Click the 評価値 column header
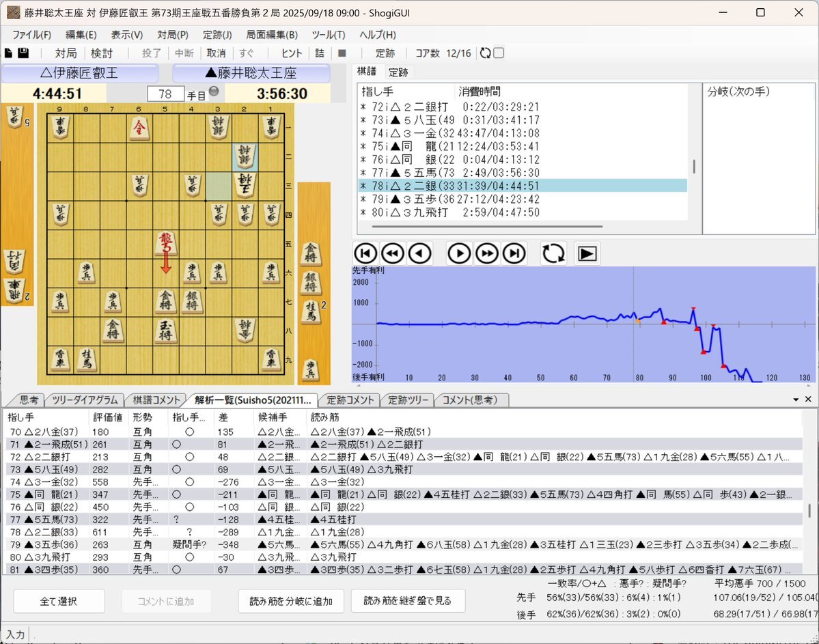This screenshot has height=644, width=819. tap(108, 417)
